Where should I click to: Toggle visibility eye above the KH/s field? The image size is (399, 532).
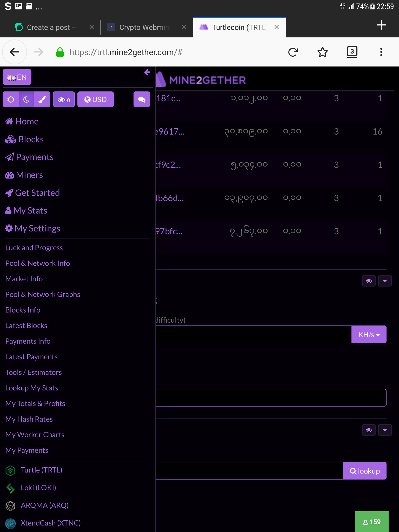(x=369, y=281)
